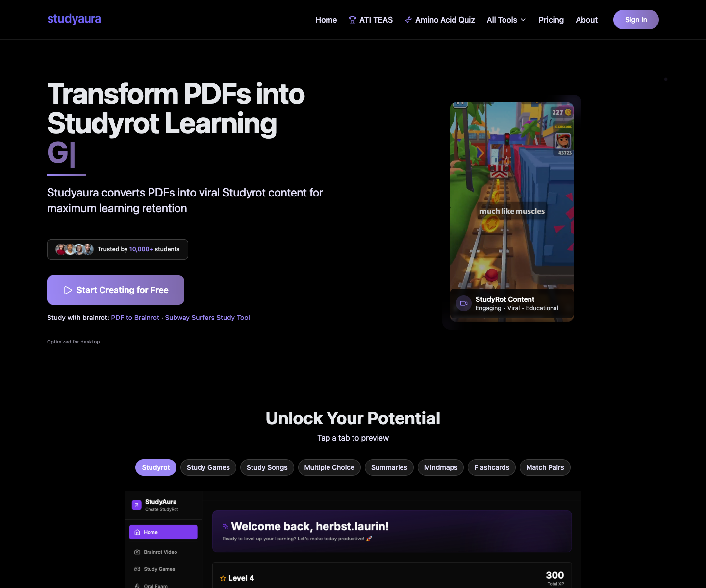Click the 'Tap a tab to preview' text

[353, 438]
